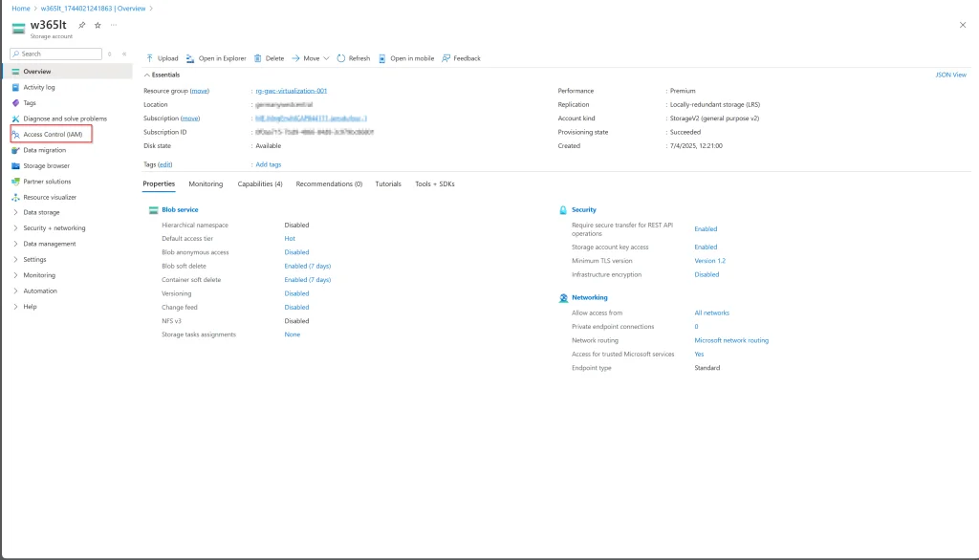Click the Blob service heading link
This screenshot has width=979, height=560.
click(x=180, y=210)
